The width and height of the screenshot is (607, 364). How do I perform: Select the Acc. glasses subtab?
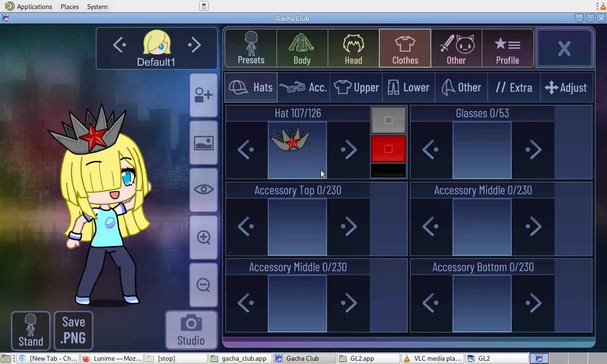click(x=303, y=87)
